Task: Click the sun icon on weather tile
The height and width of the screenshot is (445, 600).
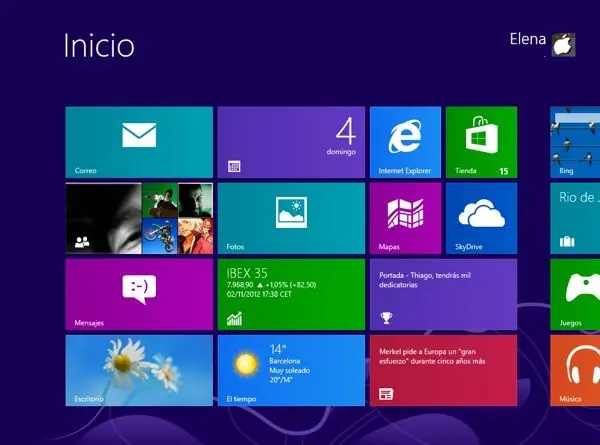Action: point(246,364)
